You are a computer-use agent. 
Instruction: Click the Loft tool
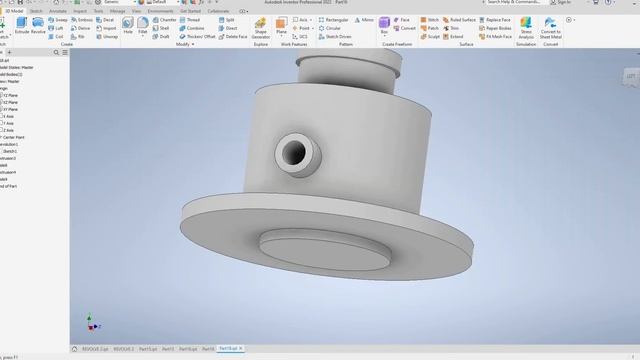(x=56, y=28)
